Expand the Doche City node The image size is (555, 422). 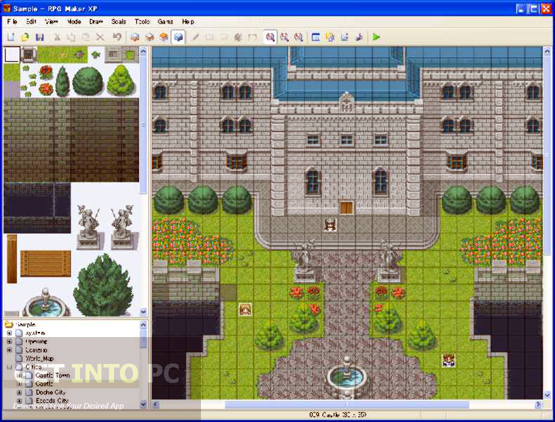(19, 393)
